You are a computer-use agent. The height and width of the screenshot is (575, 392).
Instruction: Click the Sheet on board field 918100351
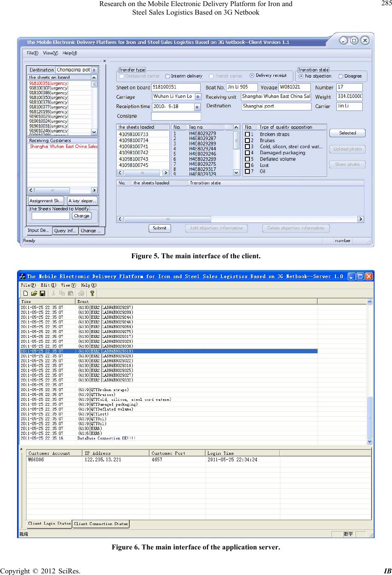(x=175, y=87)
